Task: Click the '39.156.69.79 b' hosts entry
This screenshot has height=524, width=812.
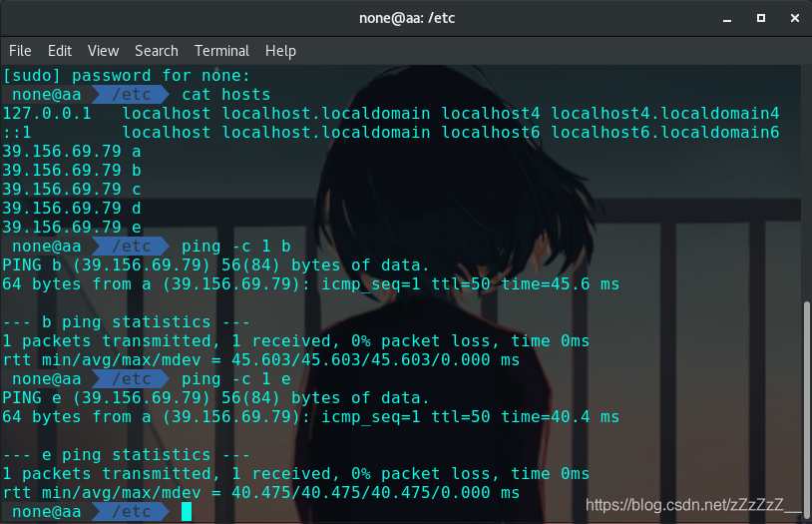Action: tap(72, 170)
